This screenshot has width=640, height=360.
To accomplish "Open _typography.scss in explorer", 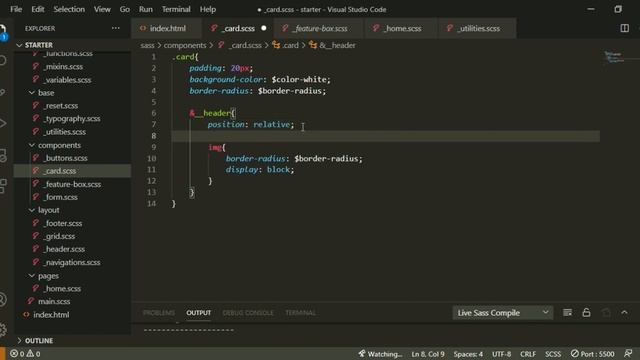I will pyautogui.click(x=72, y=119).
